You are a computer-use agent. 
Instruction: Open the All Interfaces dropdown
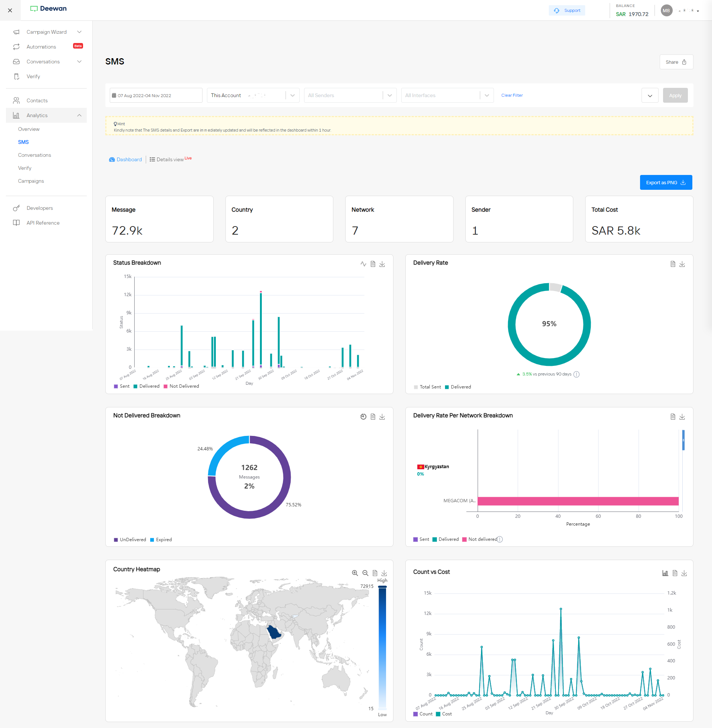coord(447,95)
